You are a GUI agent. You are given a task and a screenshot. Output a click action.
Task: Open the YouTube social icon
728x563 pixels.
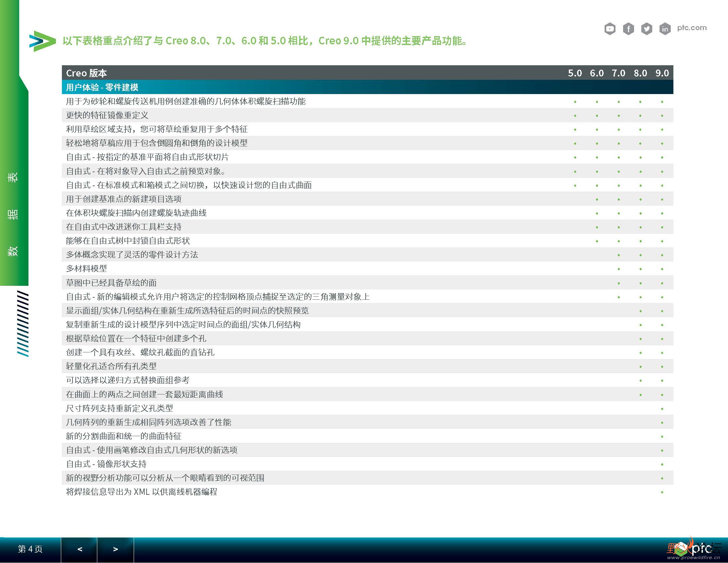point(610,29)
